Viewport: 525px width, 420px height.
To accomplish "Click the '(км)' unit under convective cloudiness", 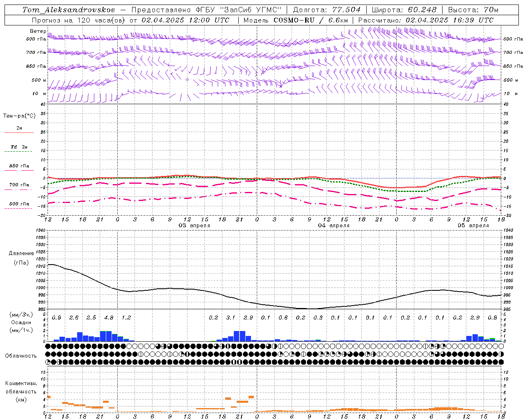I will [21, 399].
